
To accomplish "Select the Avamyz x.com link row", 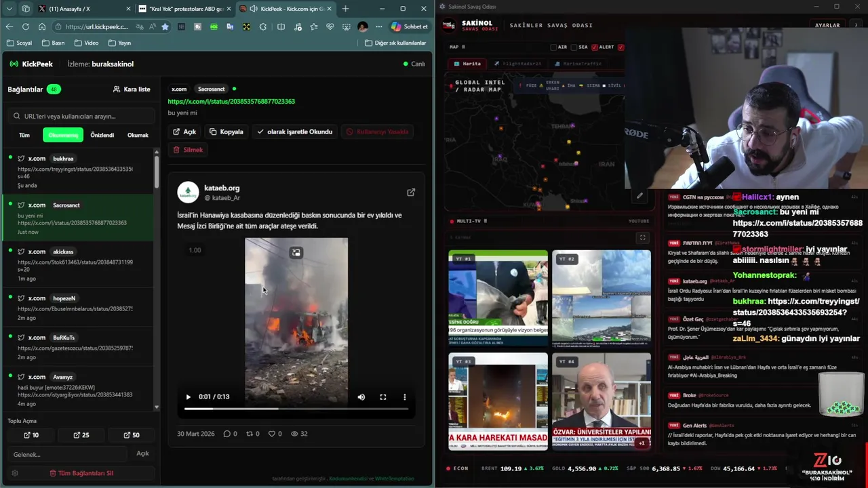I will [77, 390].
